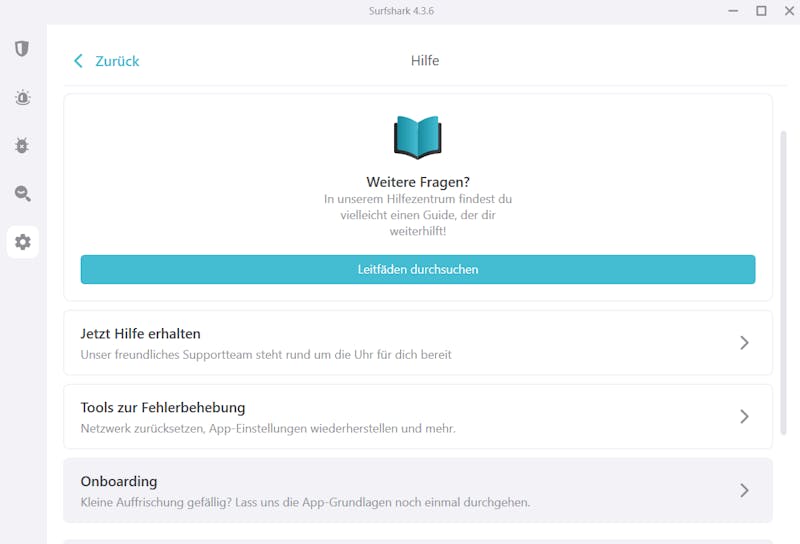Expand chevron on Tools zur Fehlerbehebung row
This screenshot has width=800, height=544.
744,417
